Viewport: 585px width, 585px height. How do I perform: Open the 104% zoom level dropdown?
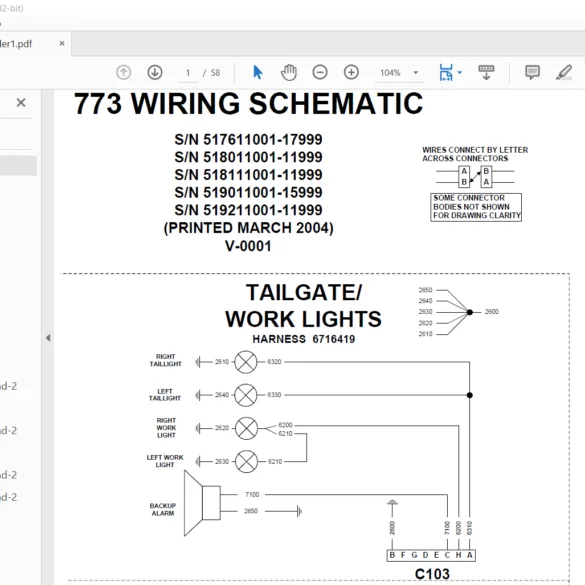[x=398, y=73]
